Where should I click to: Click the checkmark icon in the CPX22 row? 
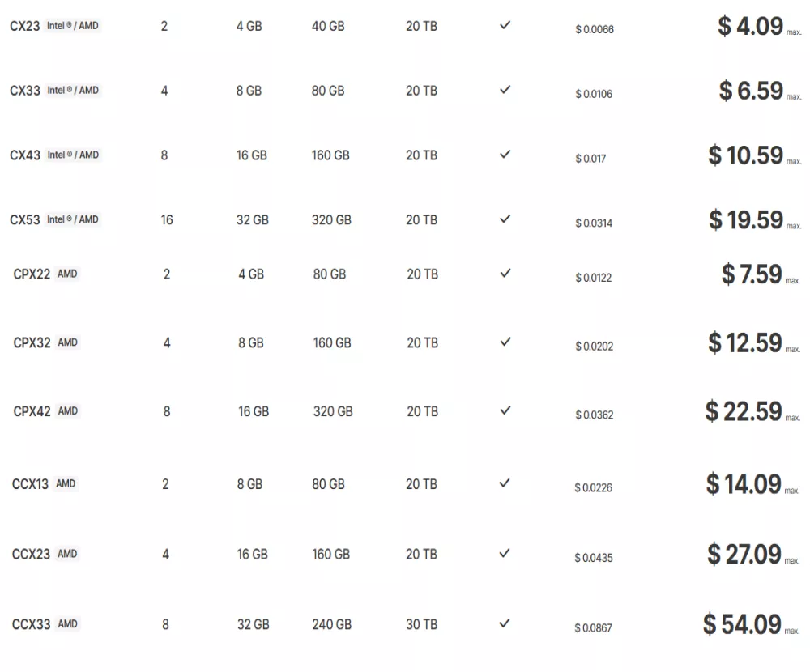[x=505, y=274]
